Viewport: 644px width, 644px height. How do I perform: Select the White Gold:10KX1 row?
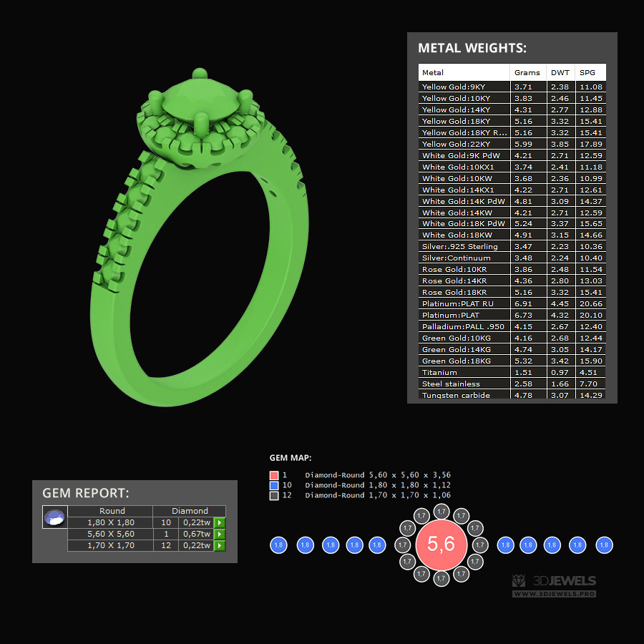(512, 167)
